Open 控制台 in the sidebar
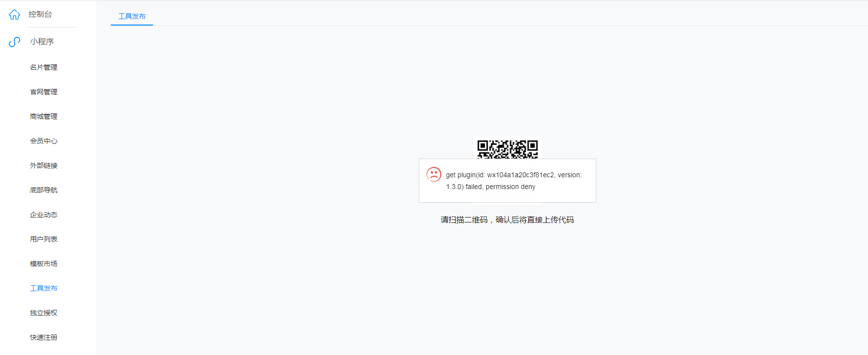This screenshot has height=355, width=868. [x=40, y=14]
